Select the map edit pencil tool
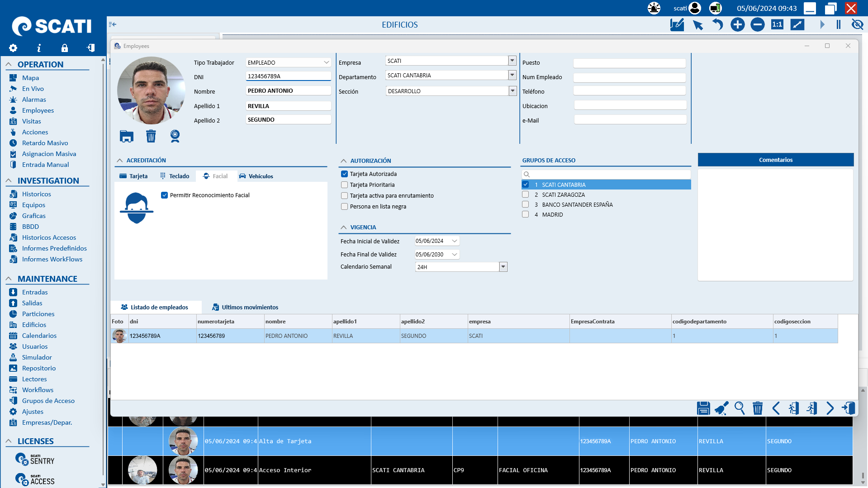The height and width of the screenshot is (488, 868). point(677,24)
